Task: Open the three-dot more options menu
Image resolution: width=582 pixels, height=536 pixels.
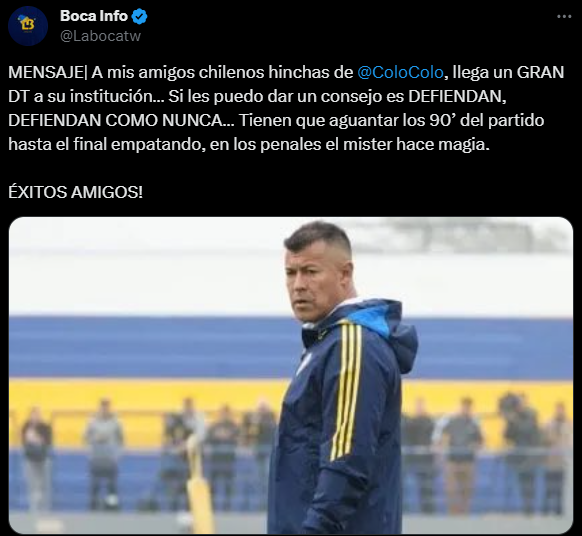Action: [564, 16]
